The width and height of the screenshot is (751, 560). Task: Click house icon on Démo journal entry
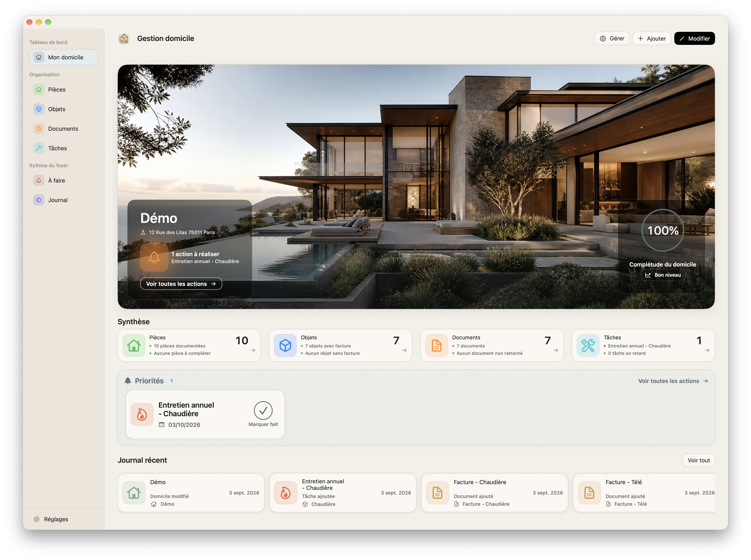(134, 492)
